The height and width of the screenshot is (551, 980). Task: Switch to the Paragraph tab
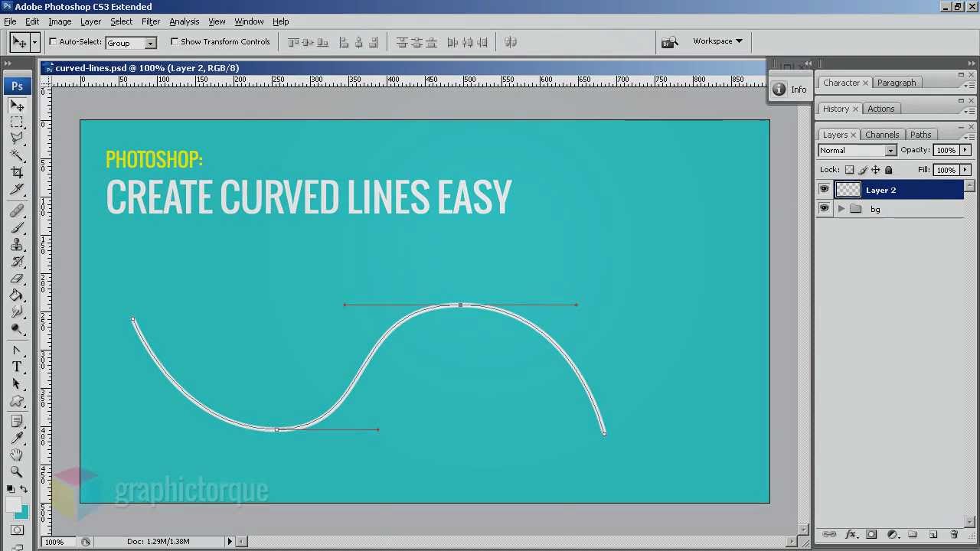tap(897, 83)
